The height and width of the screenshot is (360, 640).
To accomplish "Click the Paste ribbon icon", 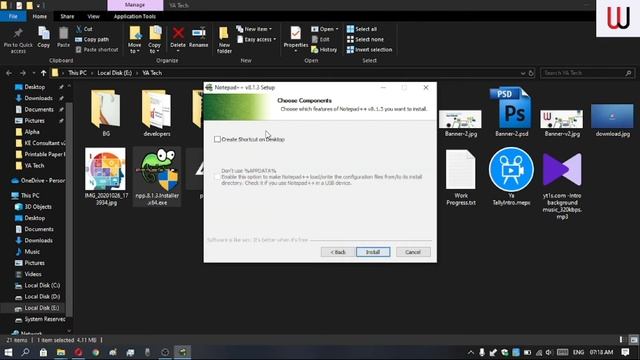I will point(63,37).
